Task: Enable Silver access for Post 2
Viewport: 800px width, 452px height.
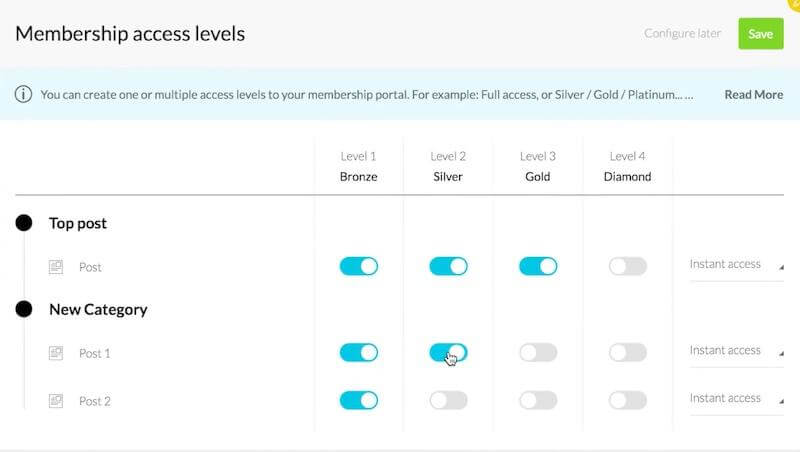Action: [448, 400]
